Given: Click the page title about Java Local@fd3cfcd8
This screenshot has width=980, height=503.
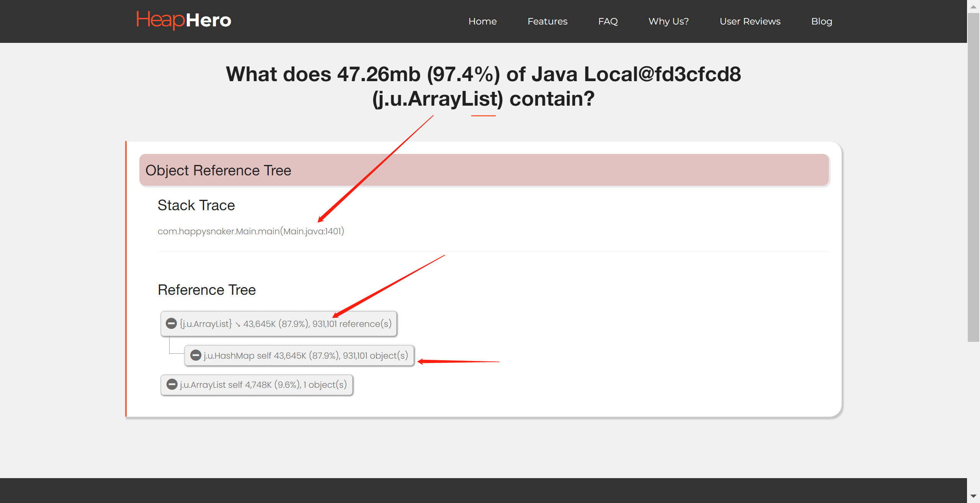Looking at the screenshot, I should (x=483, y=87).
